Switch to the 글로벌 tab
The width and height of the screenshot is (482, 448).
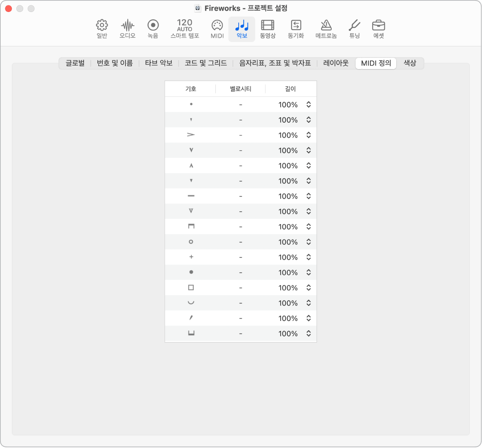coord(75,63)
